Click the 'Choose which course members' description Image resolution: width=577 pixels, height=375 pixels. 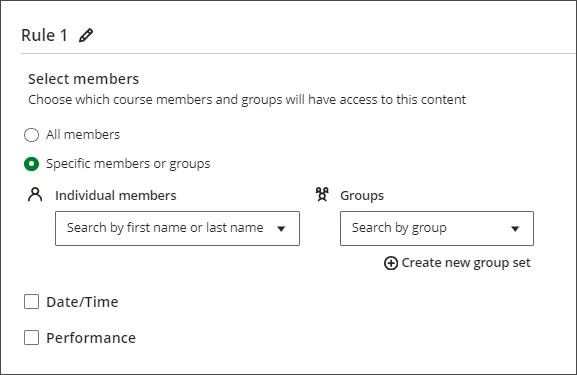pyautogui.click(x=247, y=100)
